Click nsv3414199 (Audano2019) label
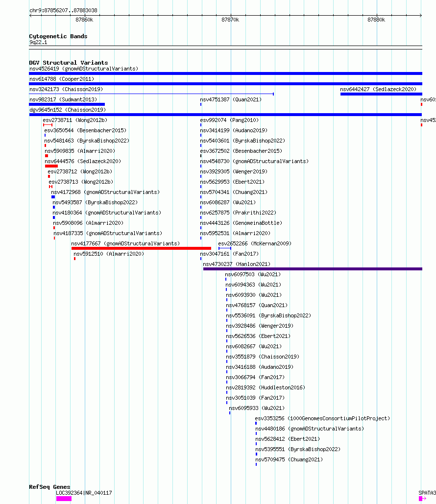Screen dimensions: 436x504 tap(234, 130)
